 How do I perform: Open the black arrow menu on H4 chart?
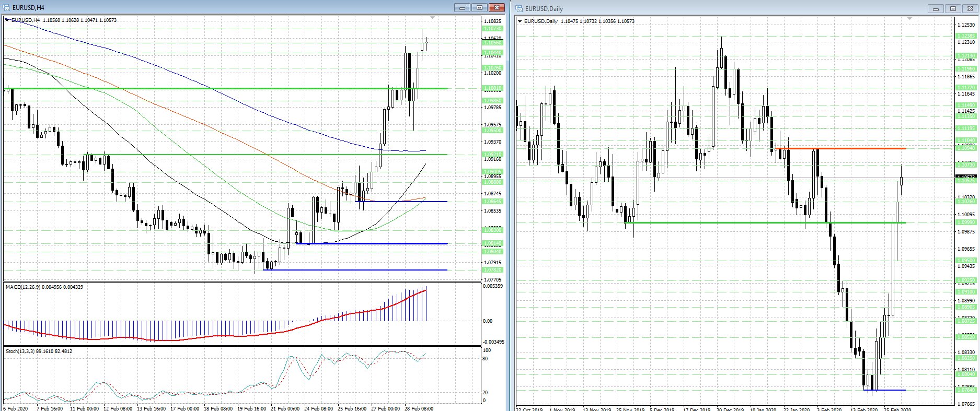(x=7, y=20)
